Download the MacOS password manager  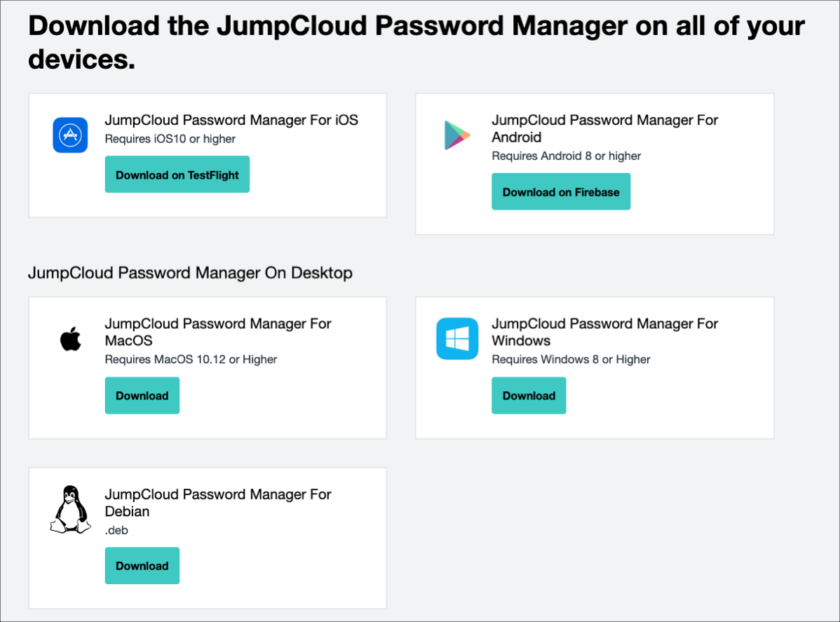142,395
